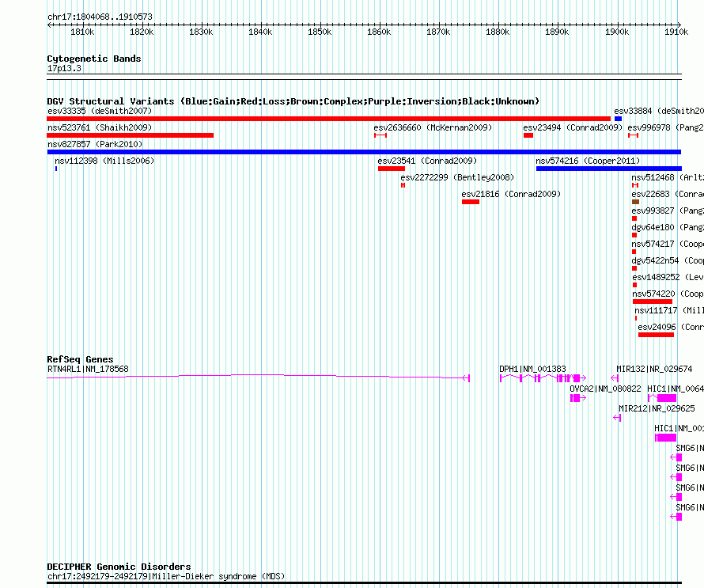Click the nsv574216 (Cooper2011) blue bar
Screen dimensions: 704x588
609,169
